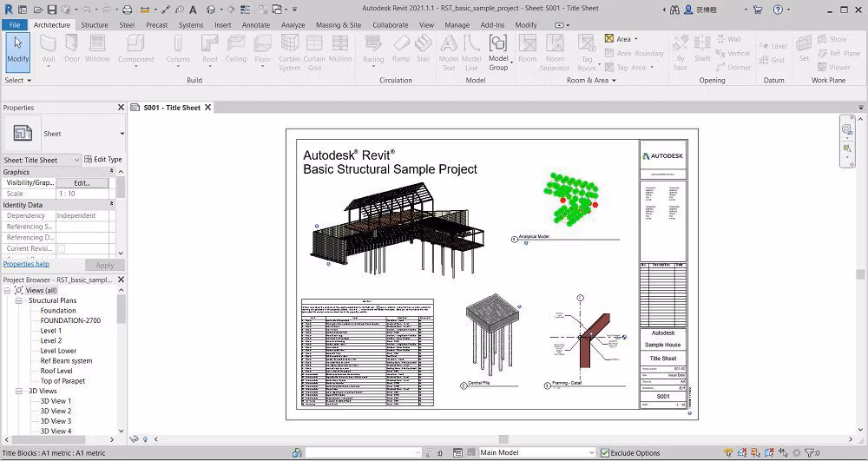Select the Wall tool

[48, 50]
